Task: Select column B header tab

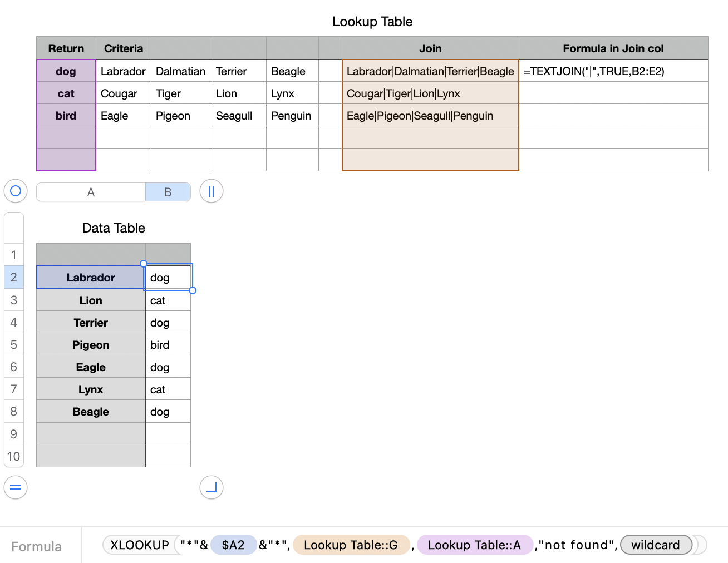Action: coord(168,192)
